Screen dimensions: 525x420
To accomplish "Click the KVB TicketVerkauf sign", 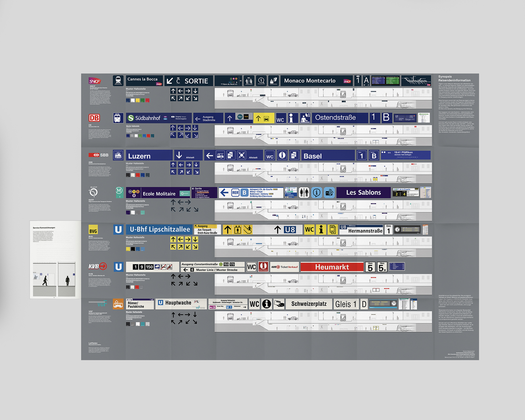I will point(285,267).
